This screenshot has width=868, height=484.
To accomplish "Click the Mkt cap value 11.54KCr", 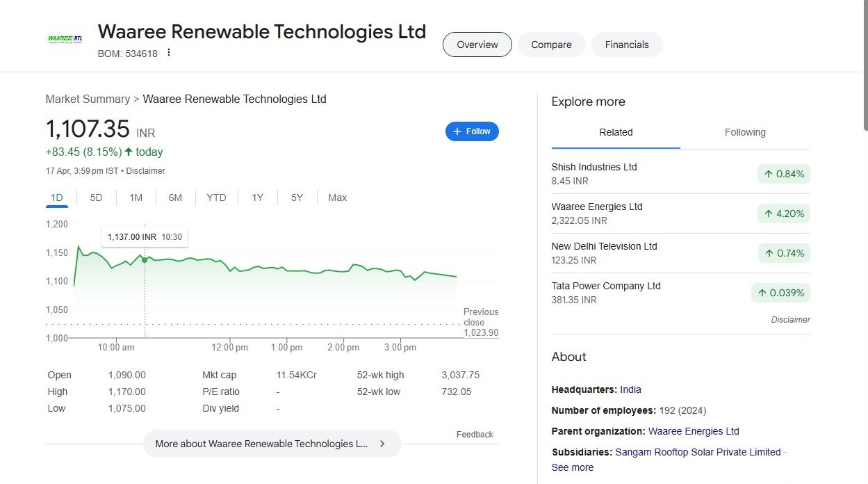I will [296, 375].
